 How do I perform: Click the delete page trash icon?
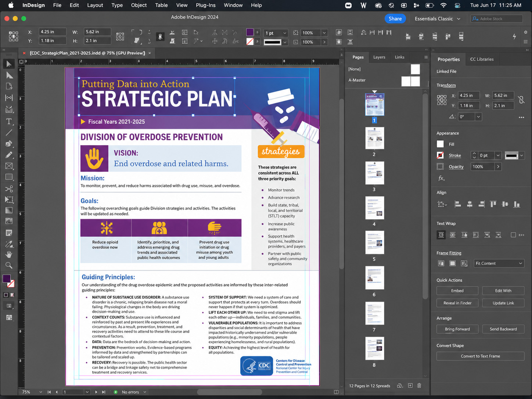[x=419, y=385]
